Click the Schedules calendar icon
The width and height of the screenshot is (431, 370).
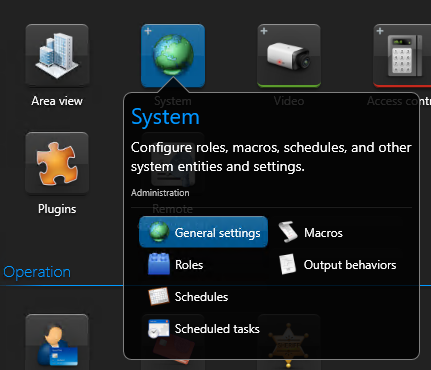click(x=159, y=296)
